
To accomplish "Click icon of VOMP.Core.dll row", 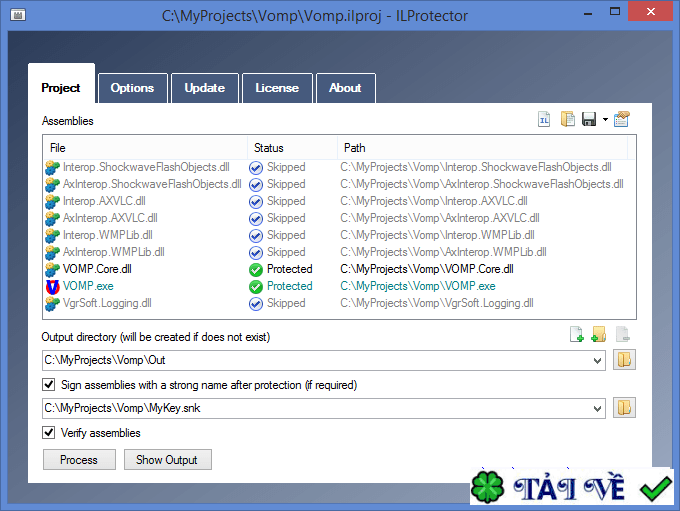I will 52,269.
